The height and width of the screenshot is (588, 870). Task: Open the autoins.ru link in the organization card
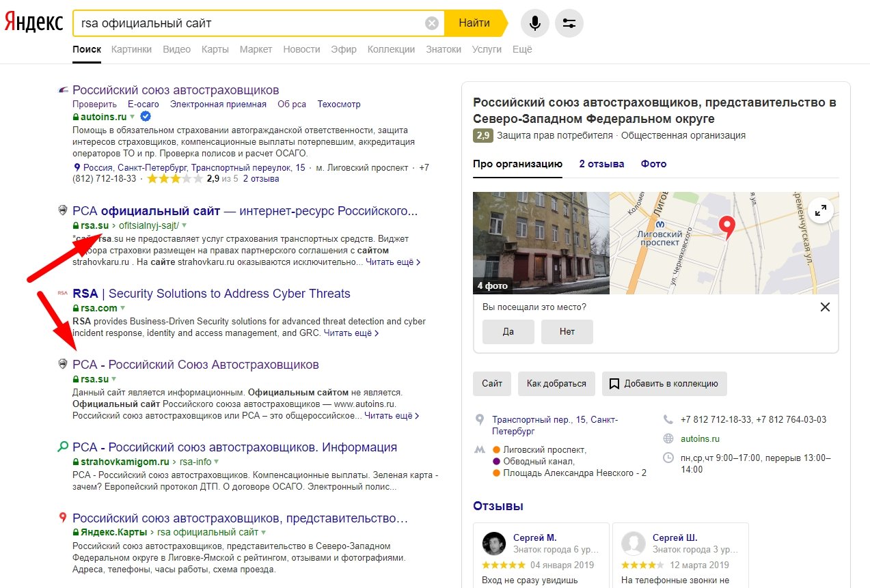(700, 438)
